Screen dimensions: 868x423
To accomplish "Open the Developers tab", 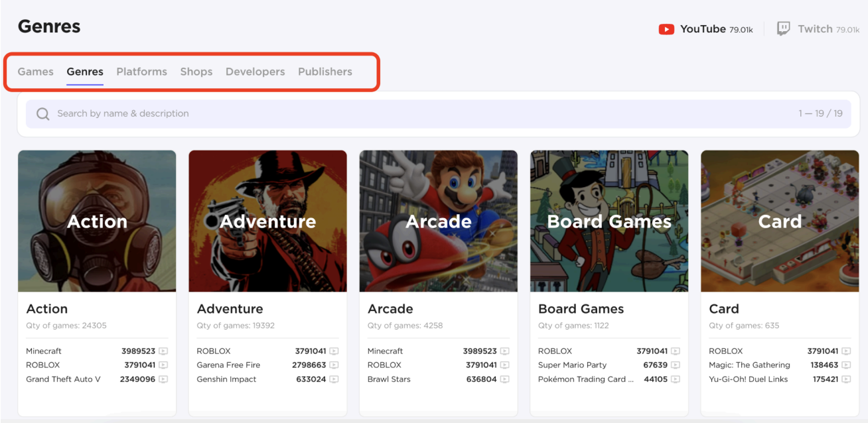I will (x=255, y=72).
